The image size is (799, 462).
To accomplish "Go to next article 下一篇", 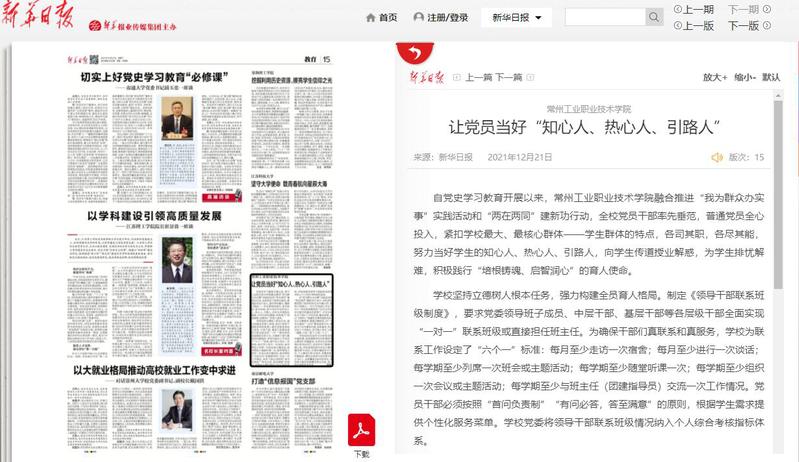I will (x=509, y=77).
